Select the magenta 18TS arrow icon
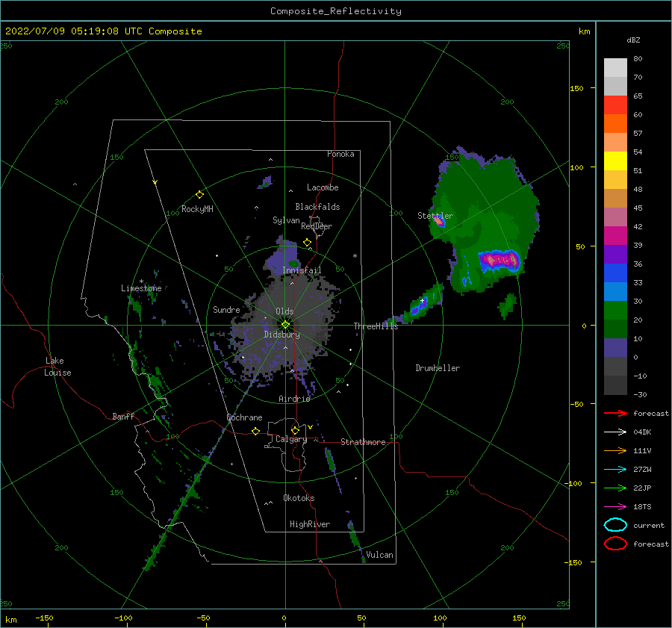This screenshot has height=628, width=672. 615,507
